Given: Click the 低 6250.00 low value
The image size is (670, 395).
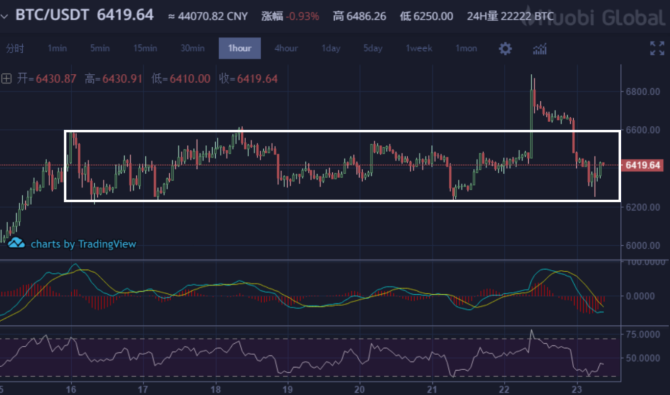Looking at the screenshot, I should click(426, 16).
